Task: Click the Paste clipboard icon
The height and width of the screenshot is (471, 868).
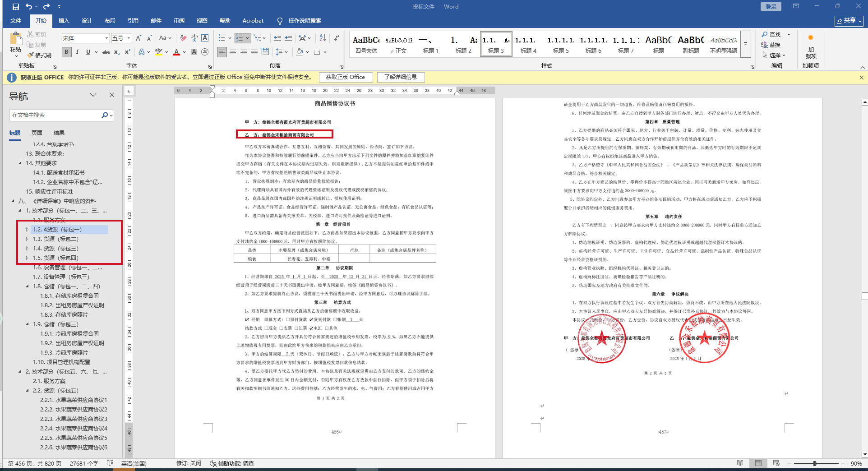Action: [x=16, y=39]
